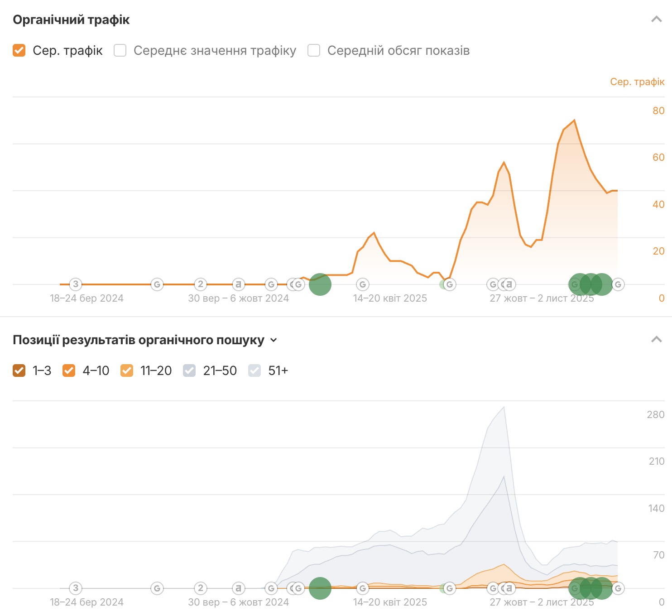Open "Позиції результатів органічного пошуку" dropdown

274,340
